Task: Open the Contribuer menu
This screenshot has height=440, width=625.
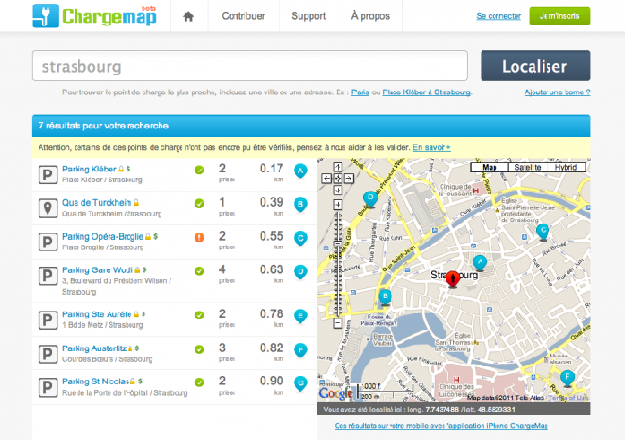Action: coord(243,16)
